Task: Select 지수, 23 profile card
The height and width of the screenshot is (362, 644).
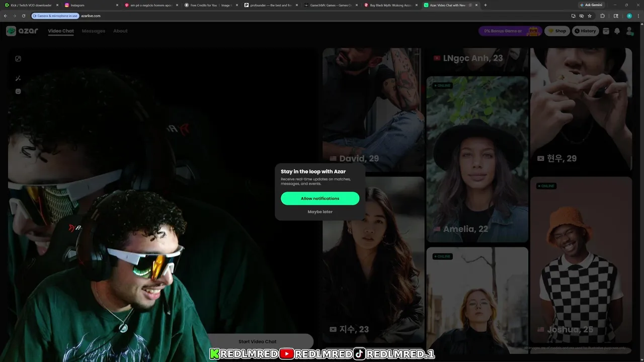Action: click(x=373, y=259)
